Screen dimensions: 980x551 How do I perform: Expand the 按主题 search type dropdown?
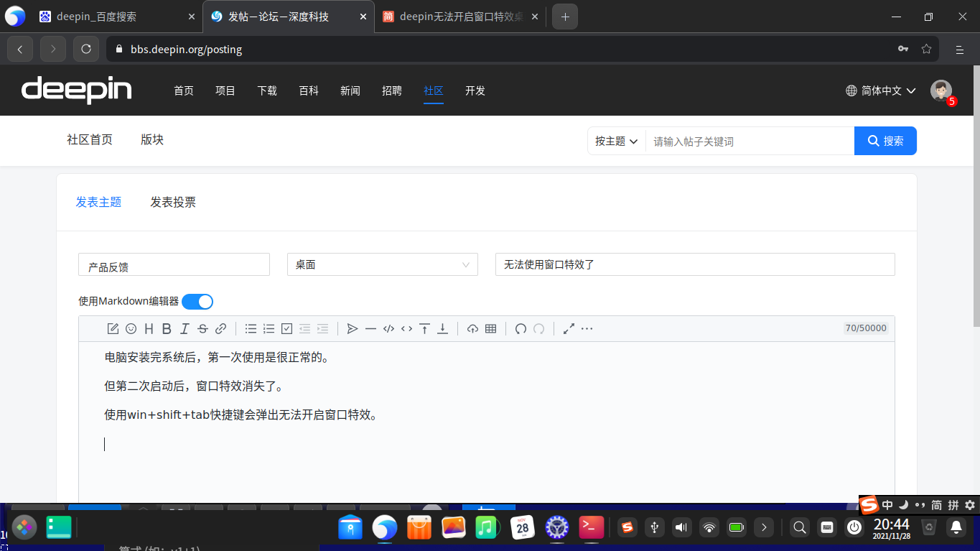616,142
